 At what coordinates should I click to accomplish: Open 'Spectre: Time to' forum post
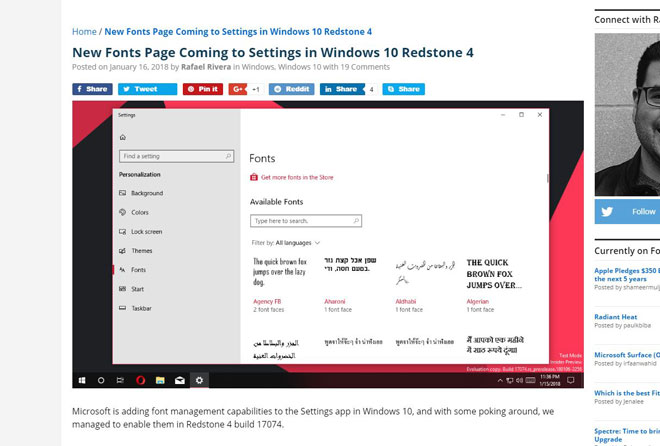tap(627, 435)
